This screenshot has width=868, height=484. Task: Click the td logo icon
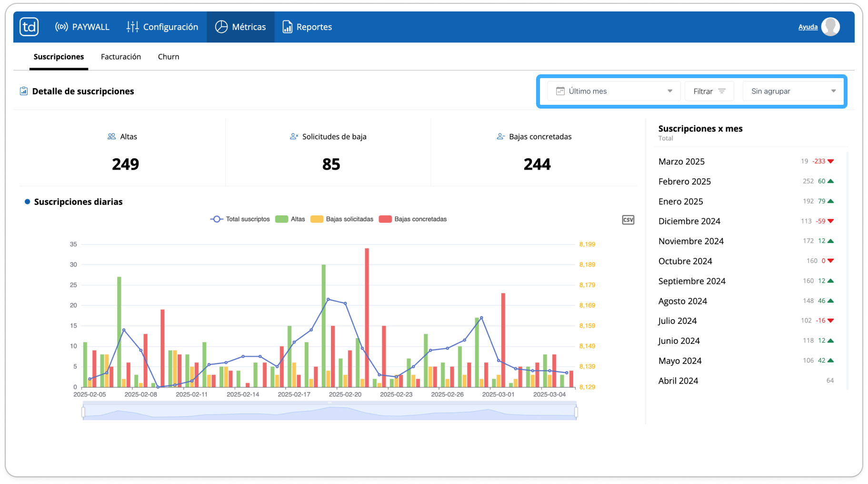(29, 27)
